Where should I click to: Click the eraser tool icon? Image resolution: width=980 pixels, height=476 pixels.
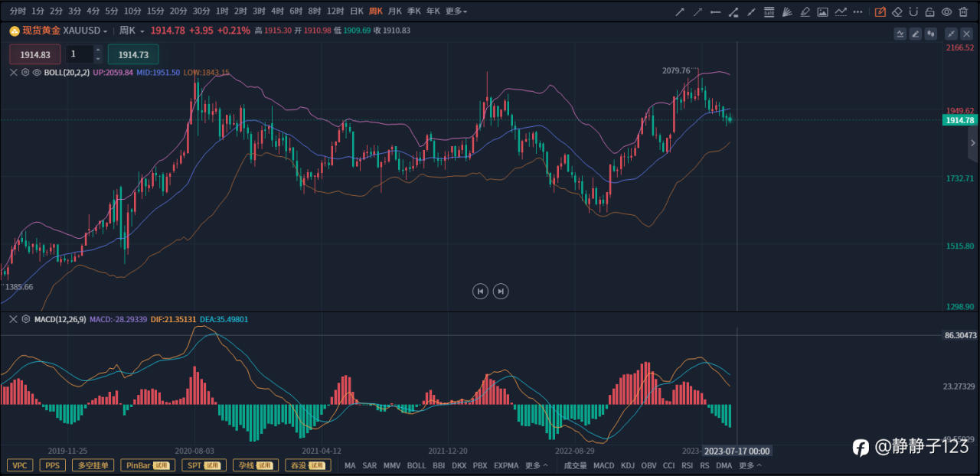pos(897,11)
